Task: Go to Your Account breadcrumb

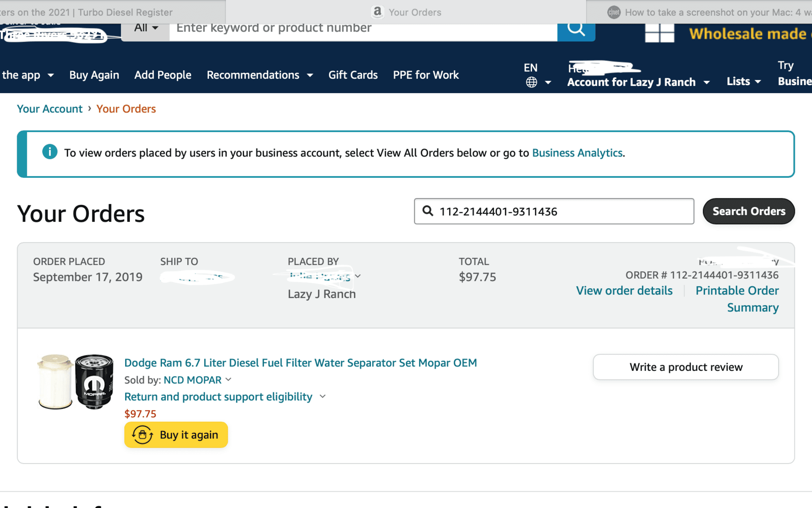Action: pyautogui.click(x=50, y=109)
